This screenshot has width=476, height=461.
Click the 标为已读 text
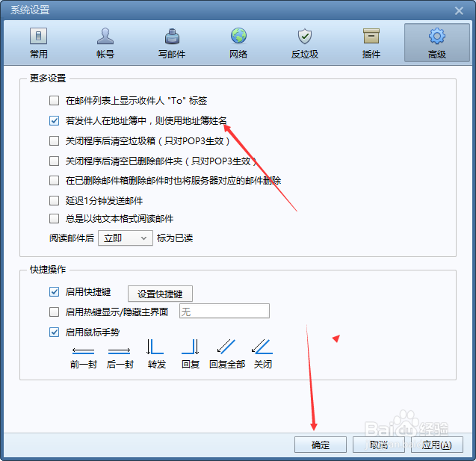click(175, 238)
